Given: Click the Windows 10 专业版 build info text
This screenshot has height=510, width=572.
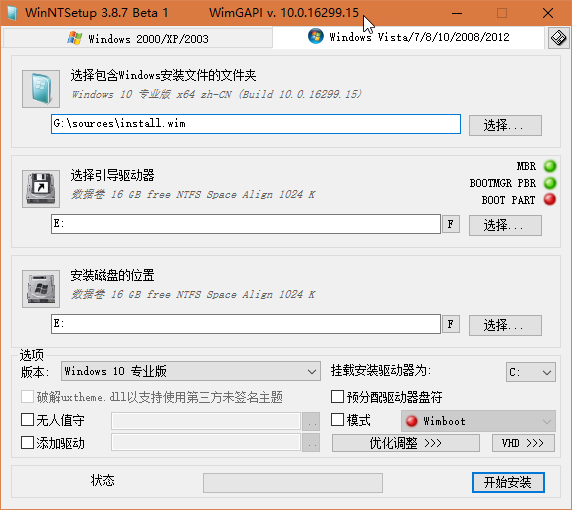Looking at the screenshot, I should click(x=217, y=94).
